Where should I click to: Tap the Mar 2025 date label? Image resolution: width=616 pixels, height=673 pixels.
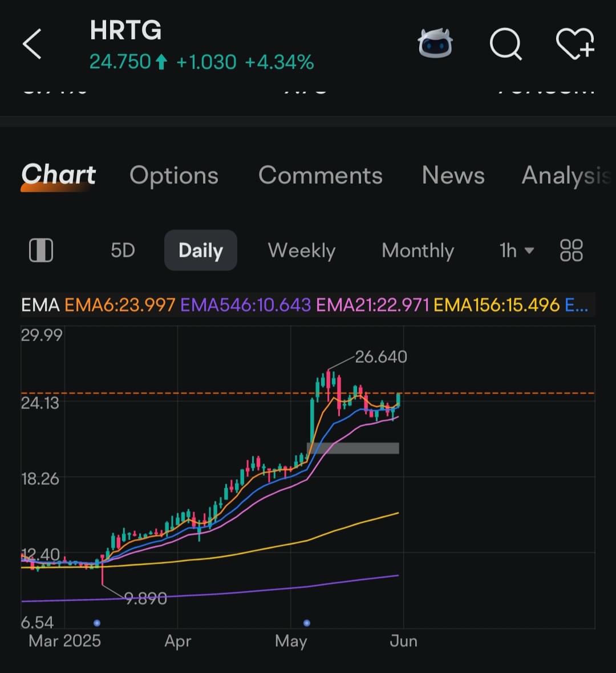[65, 641]
